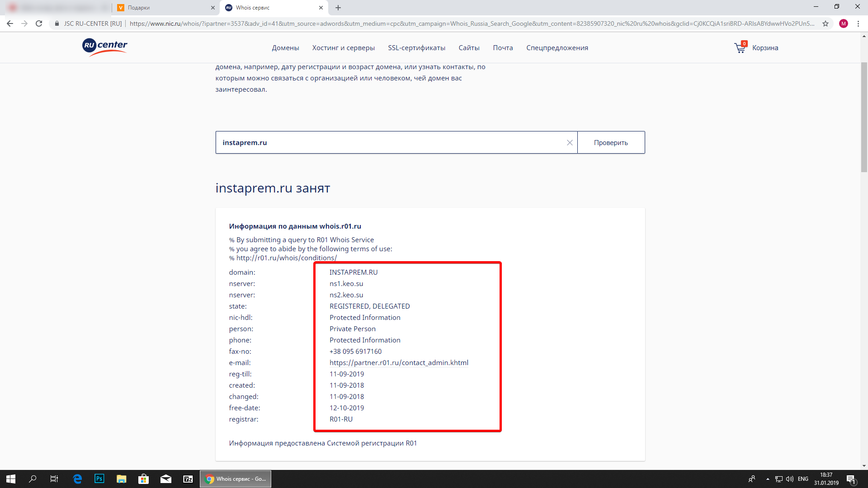
Task: Open Хостинг и серверы menu
Action: click(343, 48)
